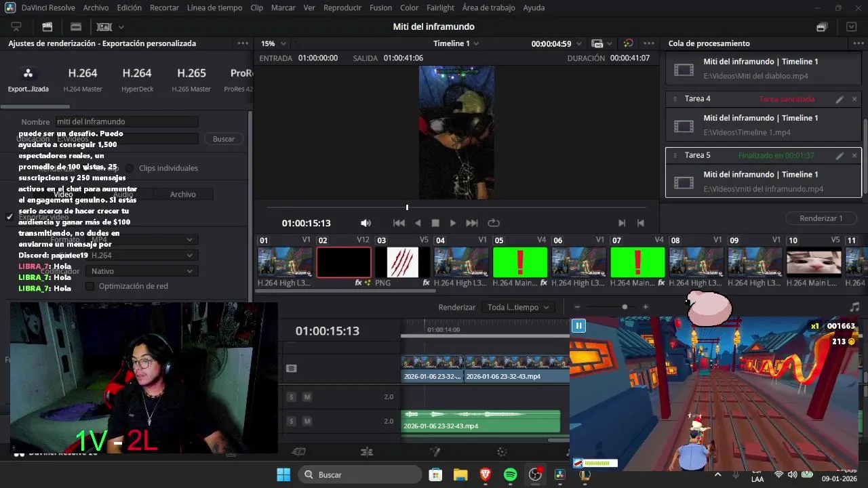This screenshot has width=868, height=488.
Task: Edit Tarea 5 with pencil icon
Action: coord(840,155)
